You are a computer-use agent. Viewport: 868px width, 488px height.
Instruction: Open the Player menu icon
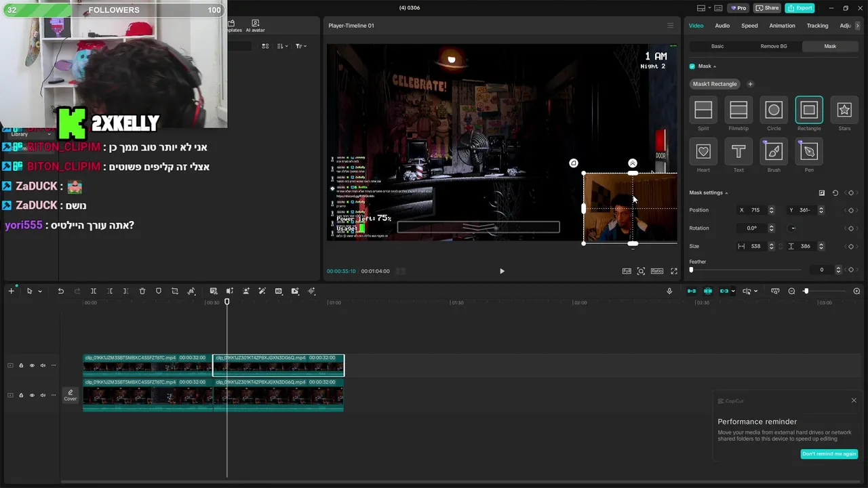[671, 26]
